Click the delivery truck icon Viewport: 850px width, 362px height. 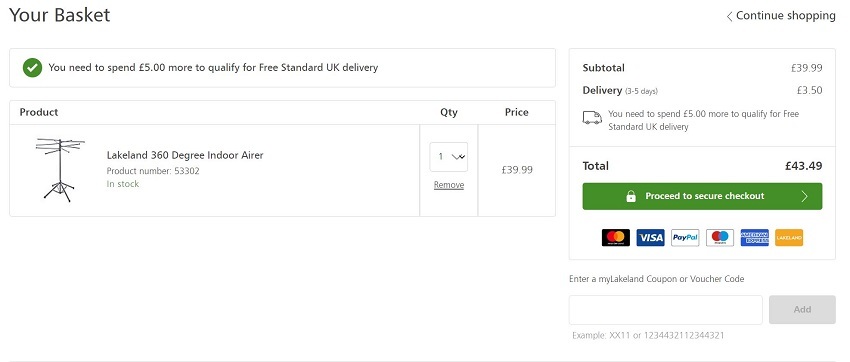point(592,118)
